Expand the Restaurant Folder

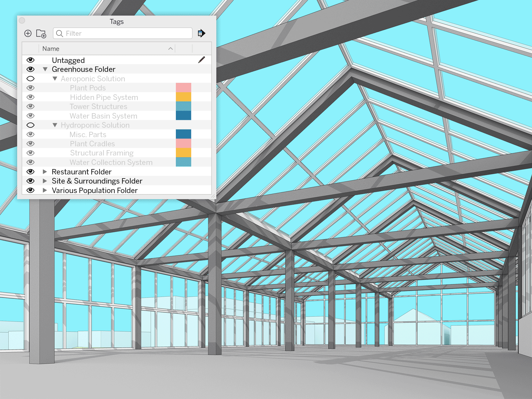click(45, 172)
